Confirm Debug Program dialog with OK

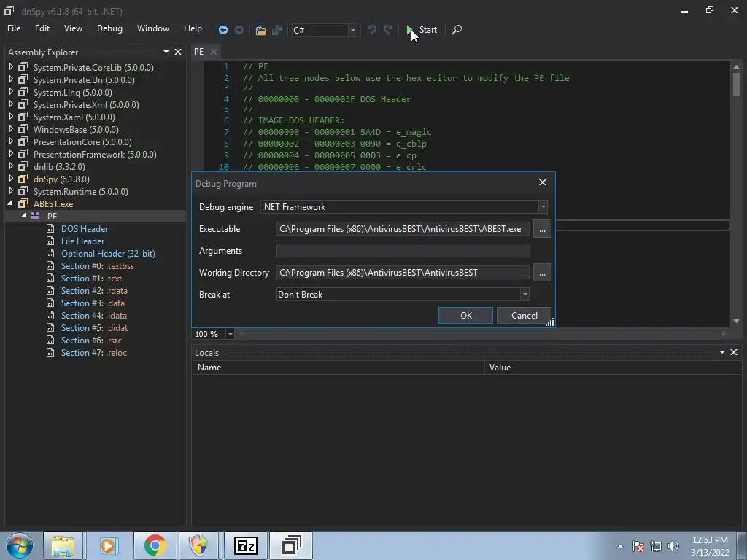[465, 315]
